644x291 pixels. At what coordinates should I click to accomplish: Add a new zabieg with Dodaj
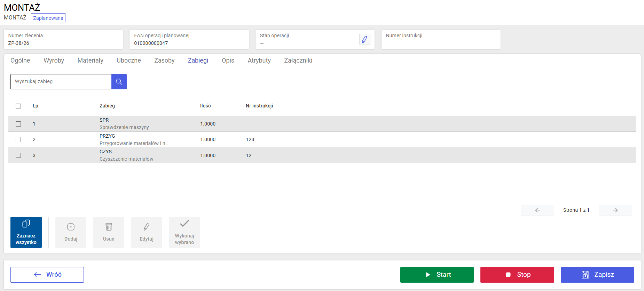(x=71, y=232)
